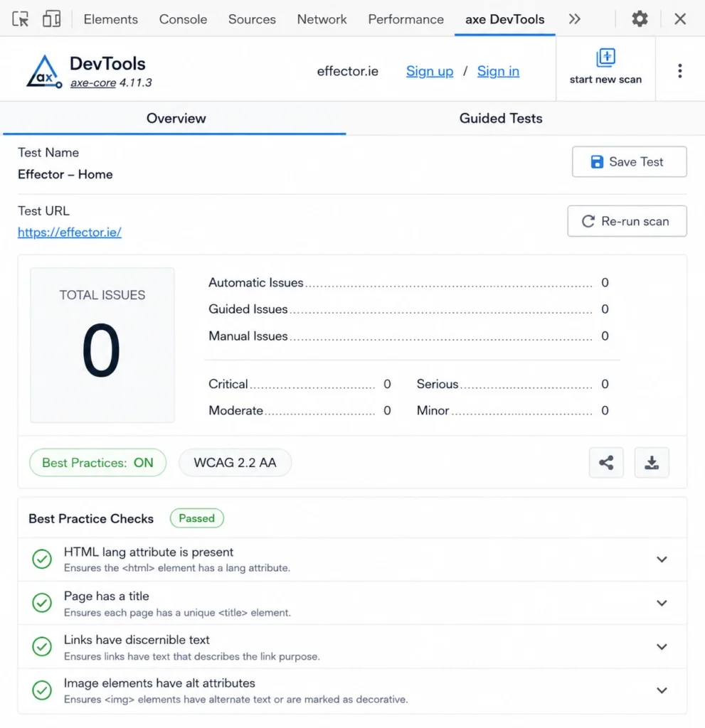Open the DevTools settings gear
Image resolution: width=705 pixels, height=728 pixels.
640,19
